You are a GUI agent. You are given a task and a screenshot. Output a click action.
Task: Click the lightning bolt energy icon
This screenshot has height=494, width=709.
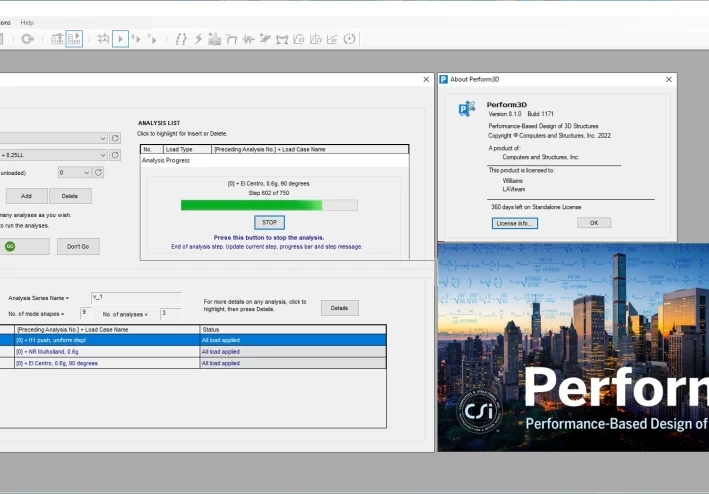point(198,39)
